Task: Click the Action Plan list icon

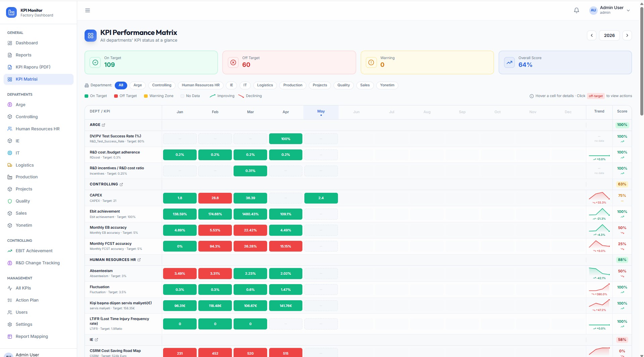Action: point(10,300)
